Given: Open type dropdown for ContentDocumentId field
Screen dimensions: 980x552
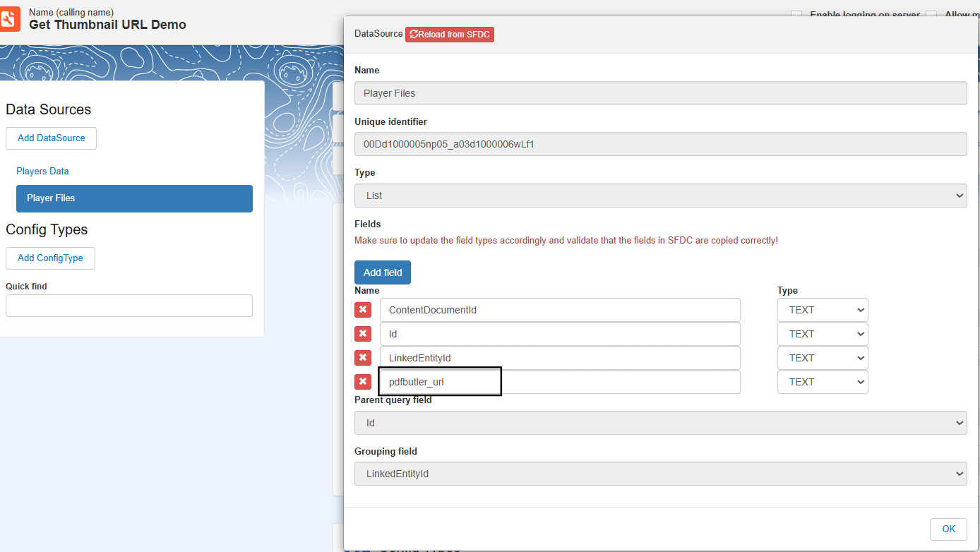Looking at the screenshot, I should coord(823,310).
